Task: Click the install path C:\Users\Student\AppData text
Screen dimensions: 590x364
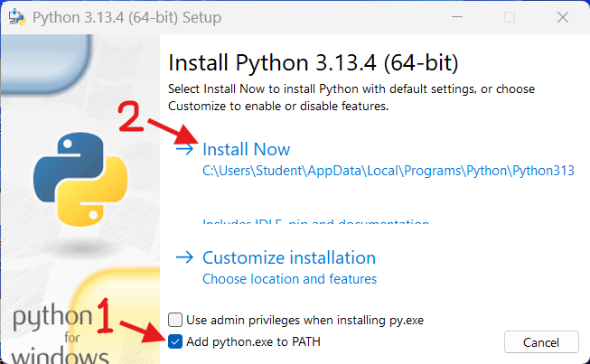Action: (x=389, y=171)
